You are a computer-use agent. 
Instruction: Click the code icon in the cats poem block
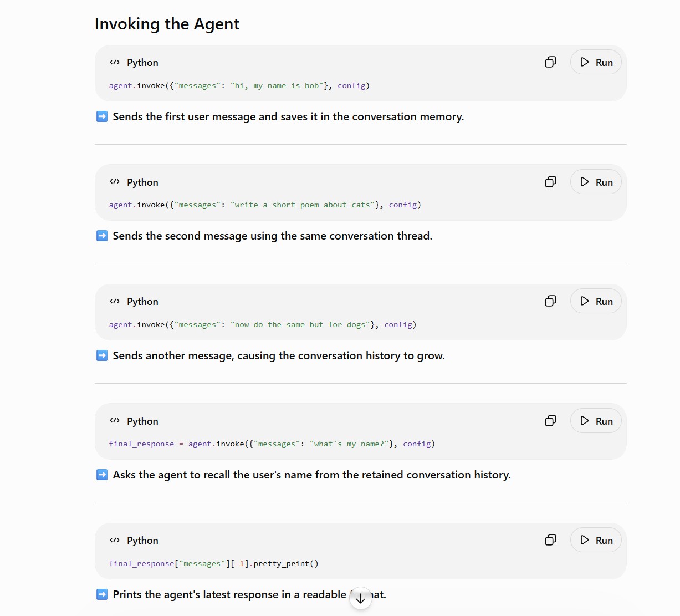pyautogui.click(x=115, y=182)
